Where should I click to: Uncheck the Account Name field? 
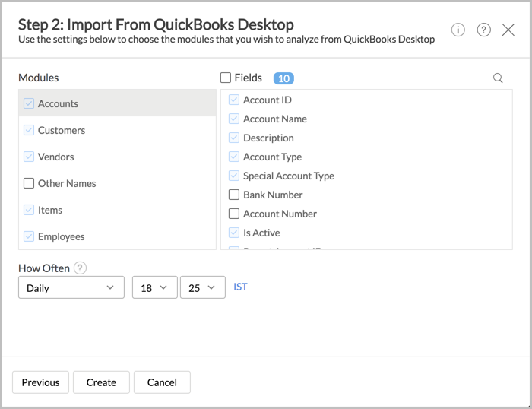[234, 119]
